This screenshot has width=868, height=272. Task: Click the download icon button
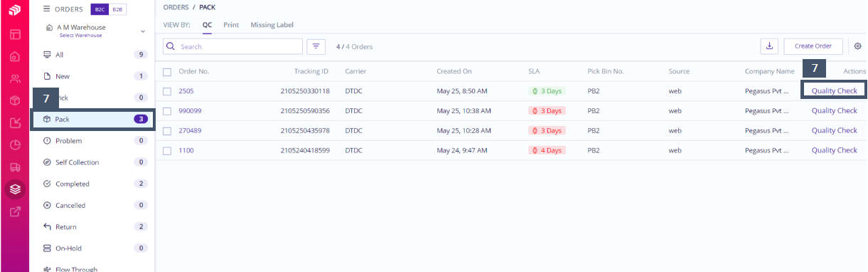[769, 46]
